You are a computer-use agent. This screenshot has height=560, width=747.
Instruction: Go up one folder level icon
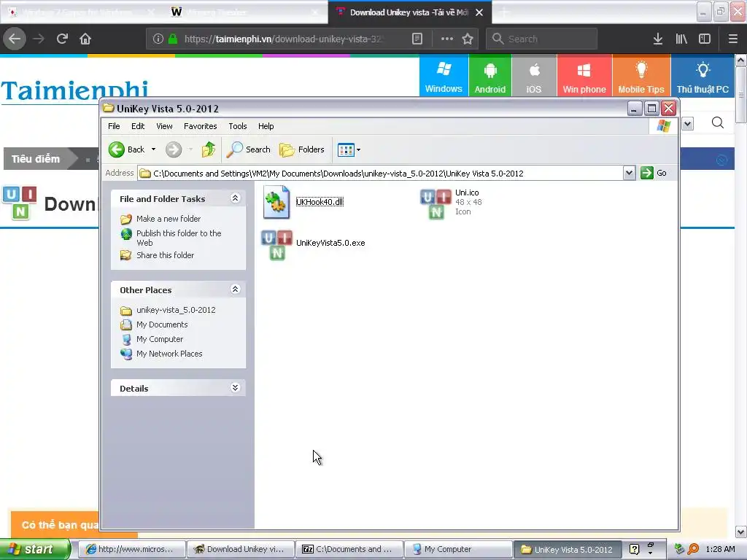coord(208,149)
